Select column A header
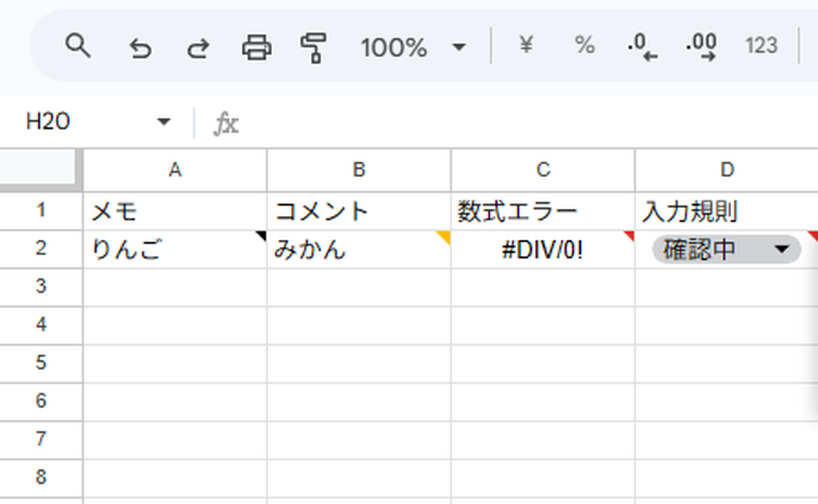Viewport: 818px width, 504px height. 175,170
